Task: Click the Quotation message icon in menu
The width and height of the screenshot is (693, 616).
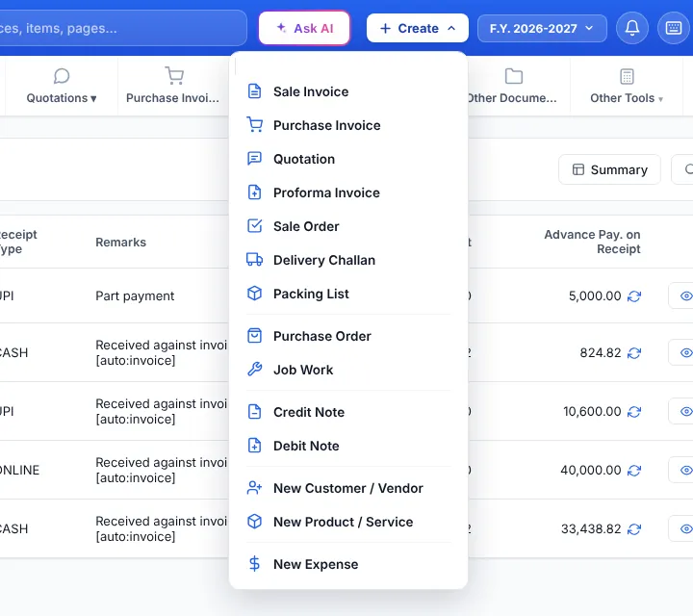Action: (254, 158)
